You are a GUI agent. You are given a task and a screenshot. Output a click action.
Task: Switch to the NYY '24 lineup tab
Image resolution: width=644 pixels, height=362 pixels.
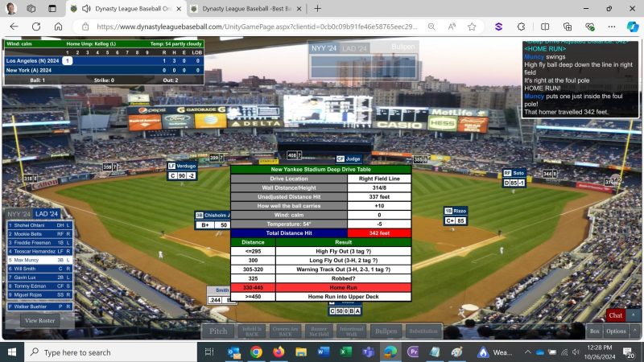pos(18,214)
